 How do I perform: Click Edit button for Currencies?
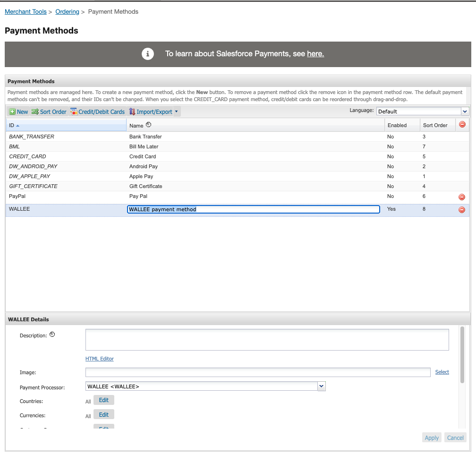pyautogui.click(x=104, y=415)
